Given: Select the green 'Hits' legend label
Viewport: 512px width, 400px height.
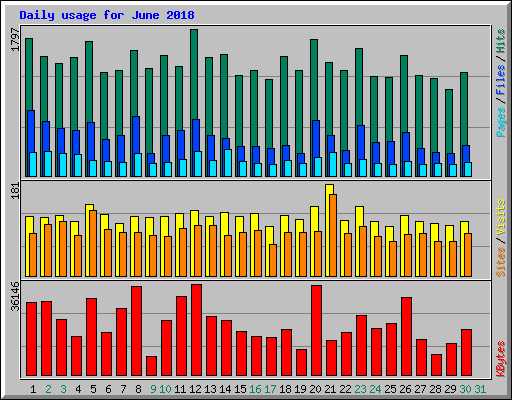Looking at the screenshot, I should click(x=501, y=41).
